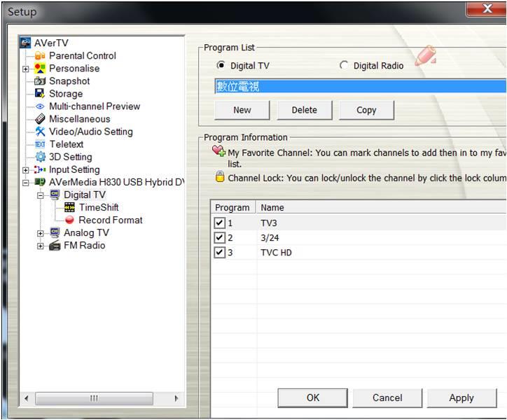Click the TimeShift film strip icon
The height and width of the screenshot is (420, 507).
[69, 207]
